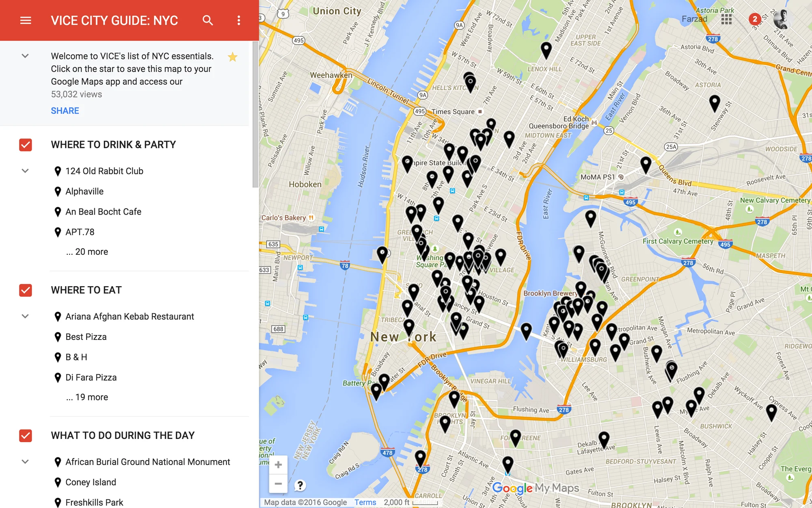Click the search icon in the red header
The width and height of the screenshot is (812, 508).
pos(207,20)
